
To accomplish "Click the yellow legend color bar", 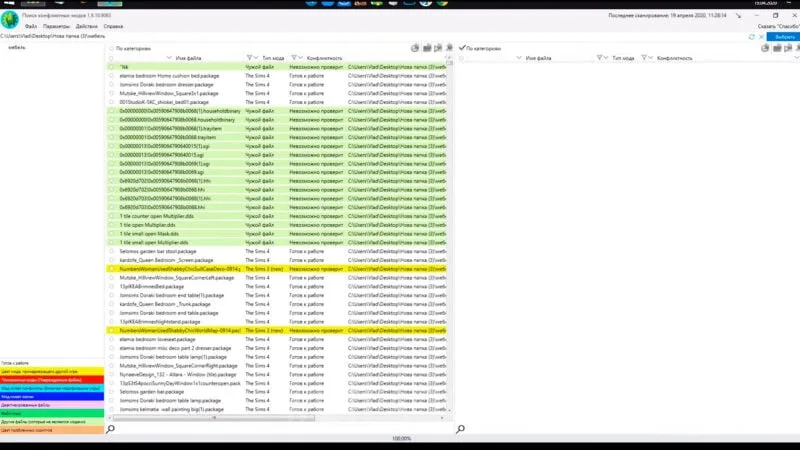I will click(52, 371).
